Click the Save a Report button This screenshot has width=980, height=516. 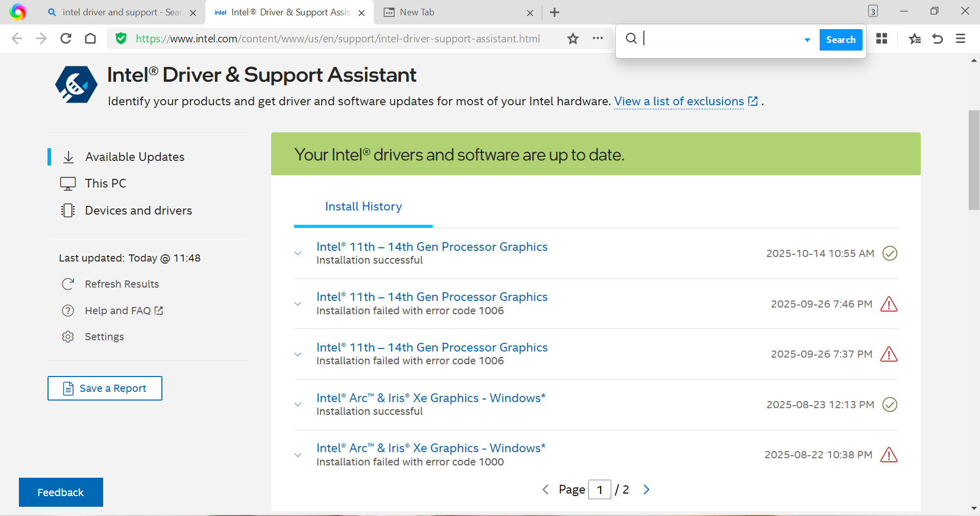pyautogui.click(x=105, y=388)
